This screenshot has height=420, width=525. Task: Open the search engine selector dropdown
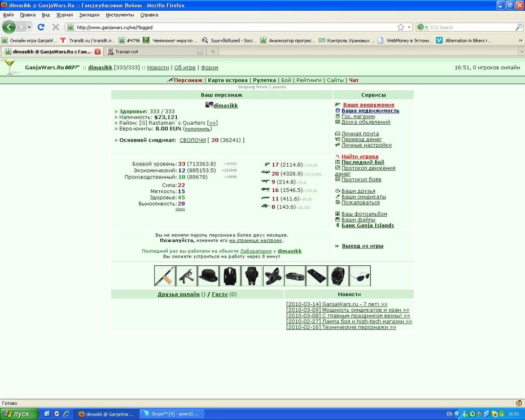422,27
